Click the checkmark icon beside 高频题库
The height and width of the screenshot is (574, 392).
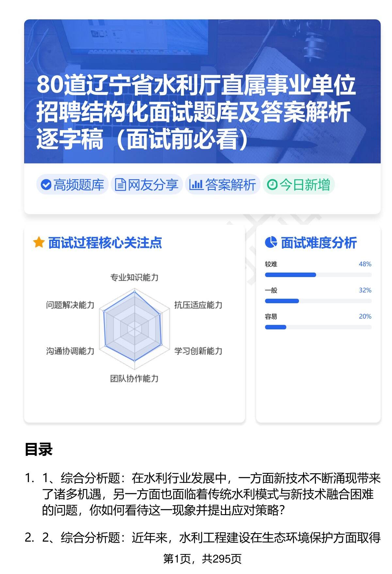coord(46,185)
